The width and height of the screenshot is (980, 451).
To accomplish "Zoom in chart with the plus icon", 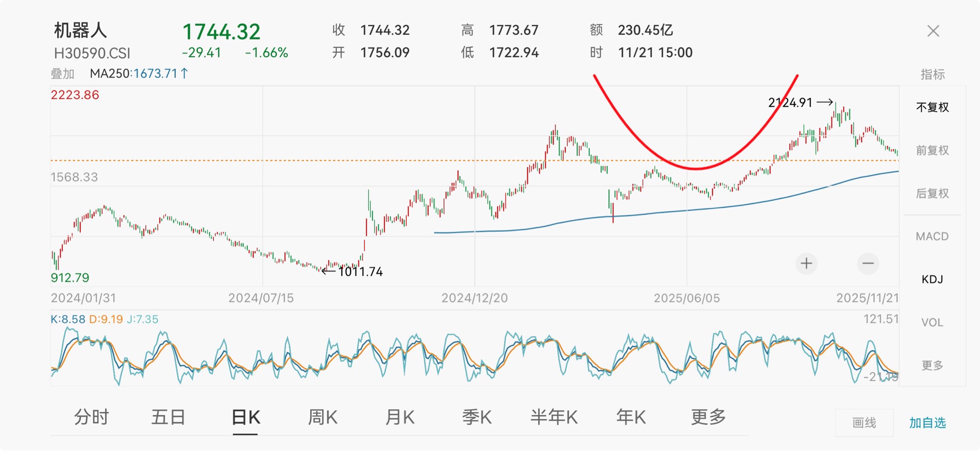I will click(806, 263).
